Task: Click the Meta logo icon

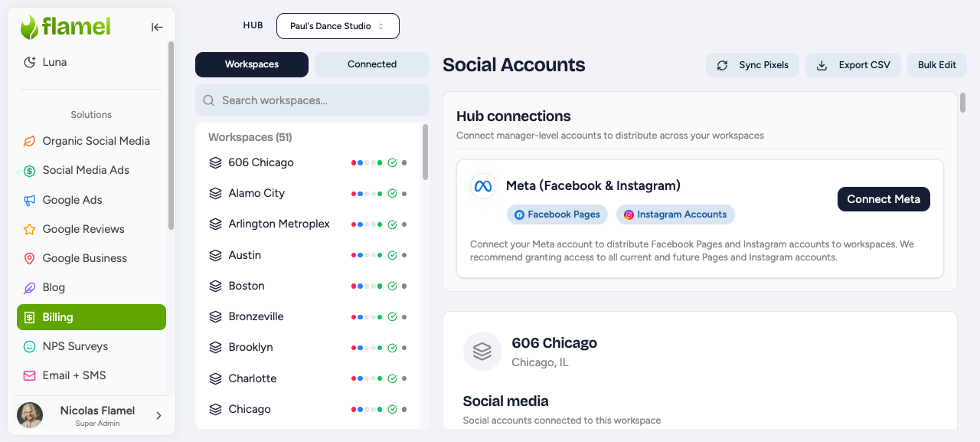Action: pos(482,186)
